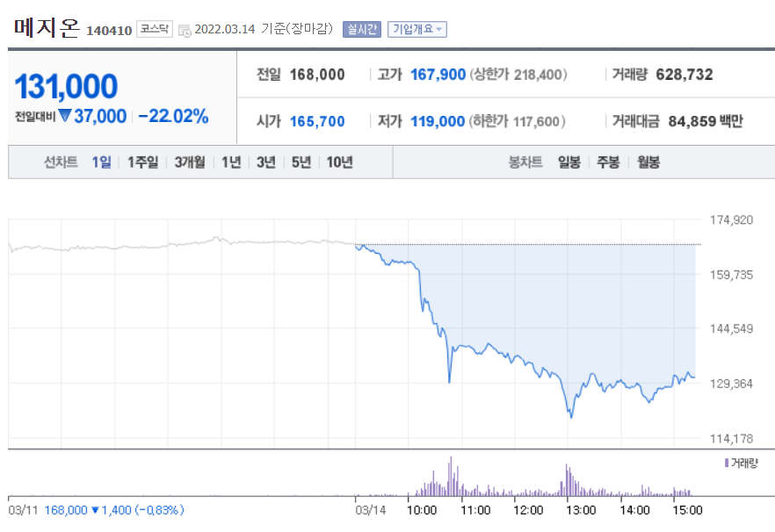Click the previous close value 168,000 beside 전일
775x532 pixels.
click(x=317, y=75)
